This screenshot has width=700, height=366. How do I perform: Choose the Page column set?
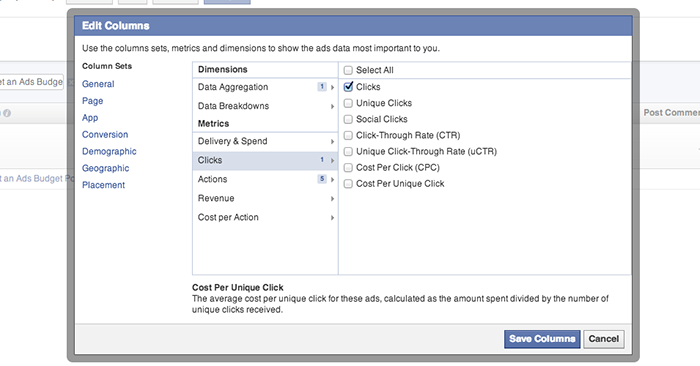point(92,101)
